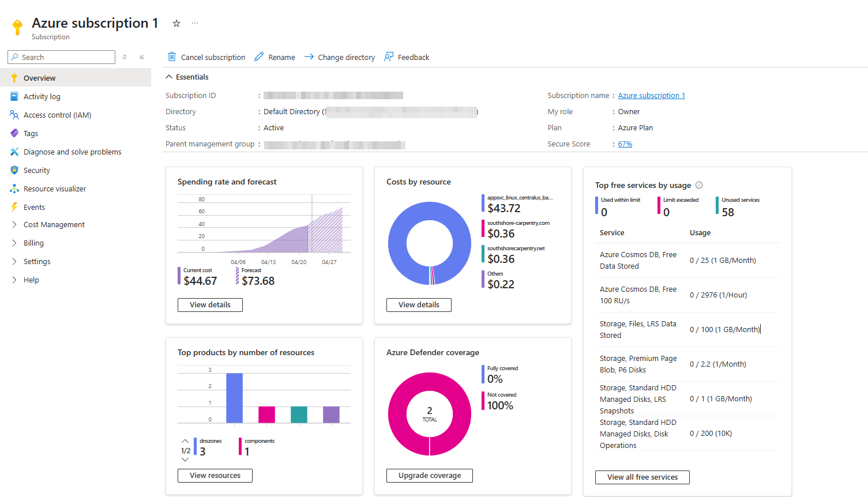This screenshot has height=497, width=868.
Task: Expand the Cost Management menu section
Action: click(x=14, y=224)
